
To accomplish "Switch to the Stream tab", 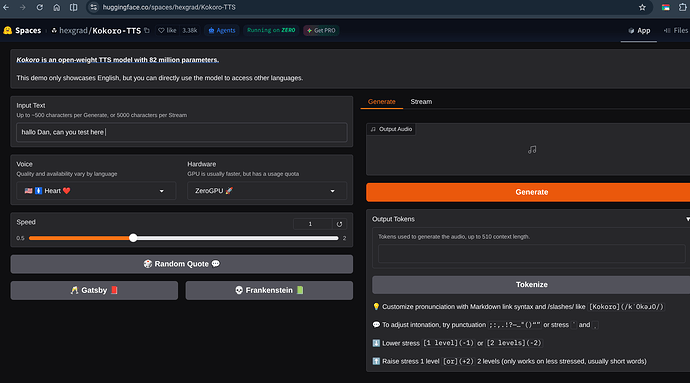I will (x=421, y=102).
